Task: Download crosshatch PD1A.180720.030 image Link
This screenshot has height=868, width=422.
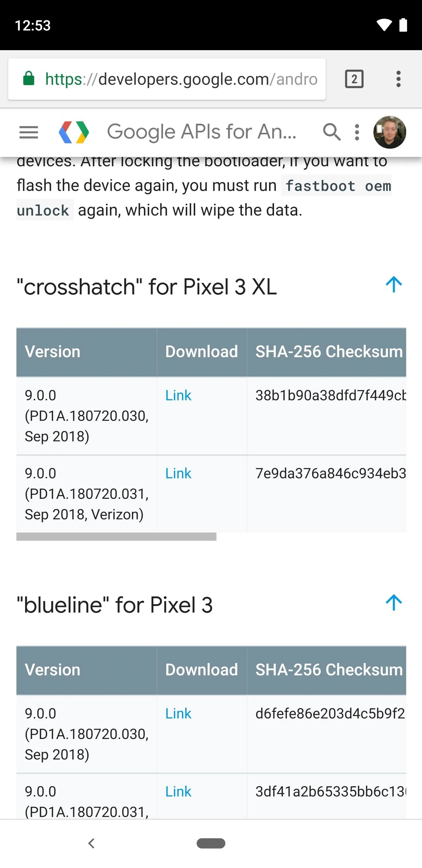Action: tap(178, 395)
